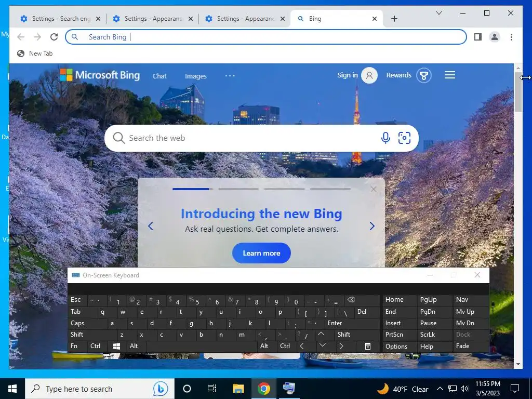This screenshot has width=532, height=399.
Task: Open Chrome three-dot menu
Action: (x=511, y=37)
